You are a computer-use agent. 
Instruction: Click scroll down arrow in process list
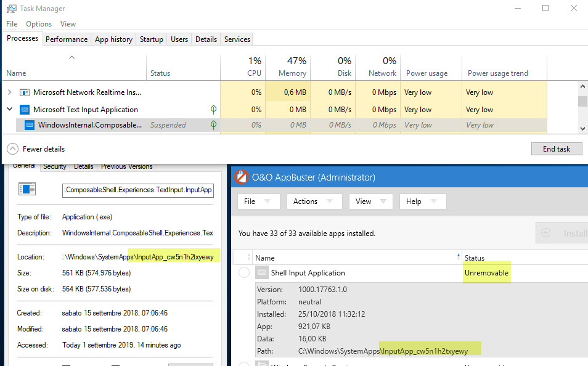tap(582, 128)
